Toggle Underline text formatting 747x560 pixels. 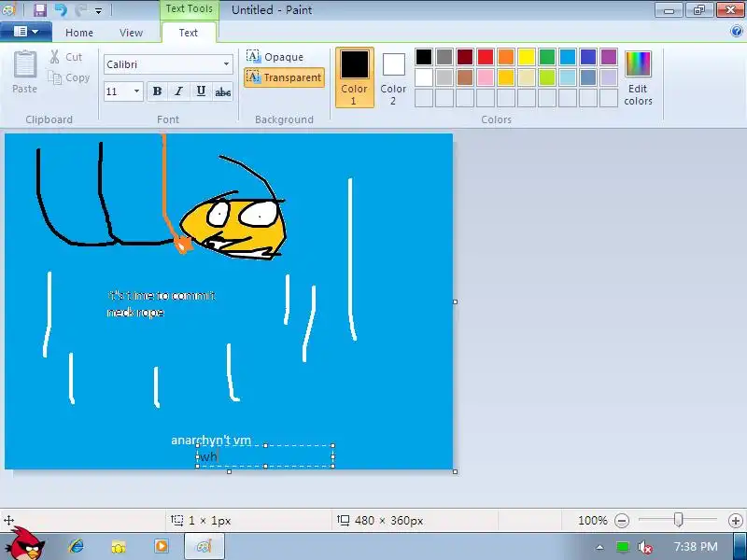201,91
